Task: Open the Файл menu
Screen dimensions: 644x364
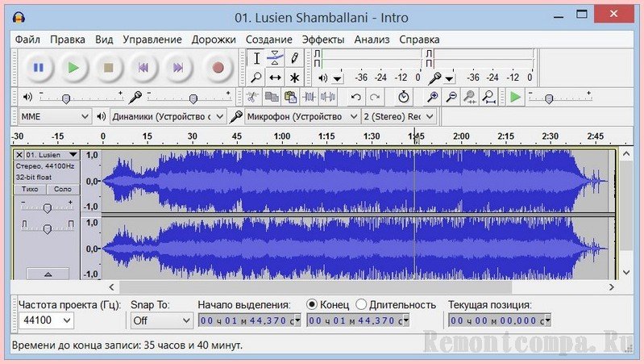Action: (27, 40)
